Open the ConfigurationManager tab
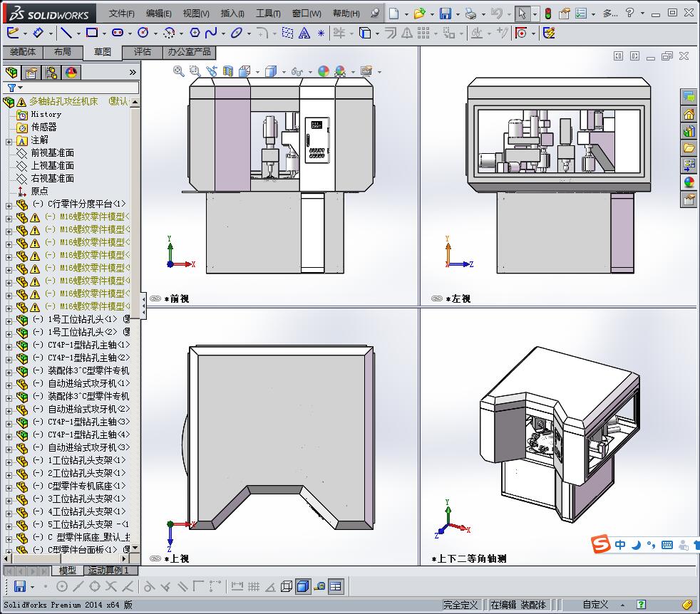 (x=51, y=72)
